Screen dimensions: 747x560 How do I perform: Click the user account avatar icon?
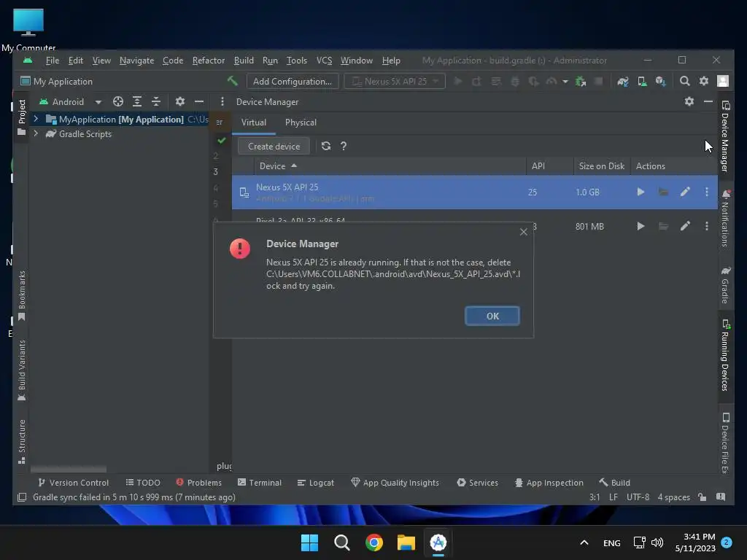723,82
